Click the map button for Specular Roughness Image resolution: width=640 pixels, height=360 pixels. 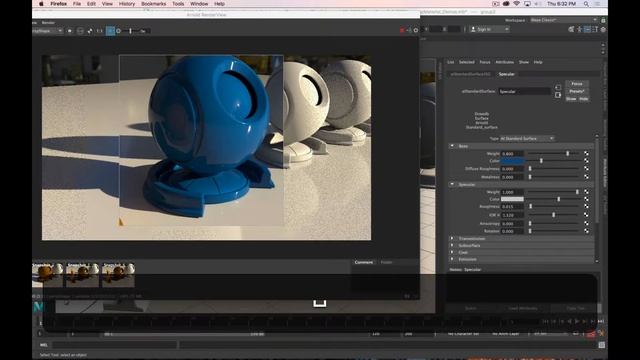tap(587, 207)
